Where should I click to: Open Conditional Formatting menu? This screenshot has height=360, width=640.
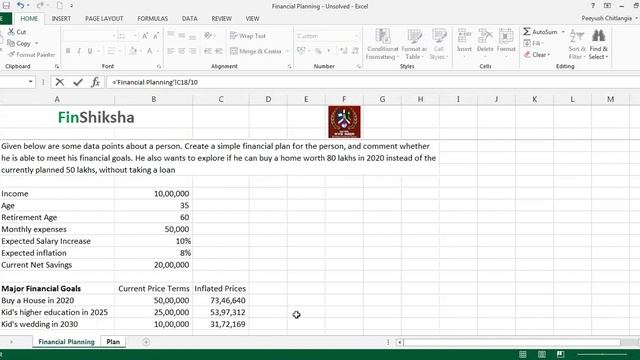pos(382,44)
